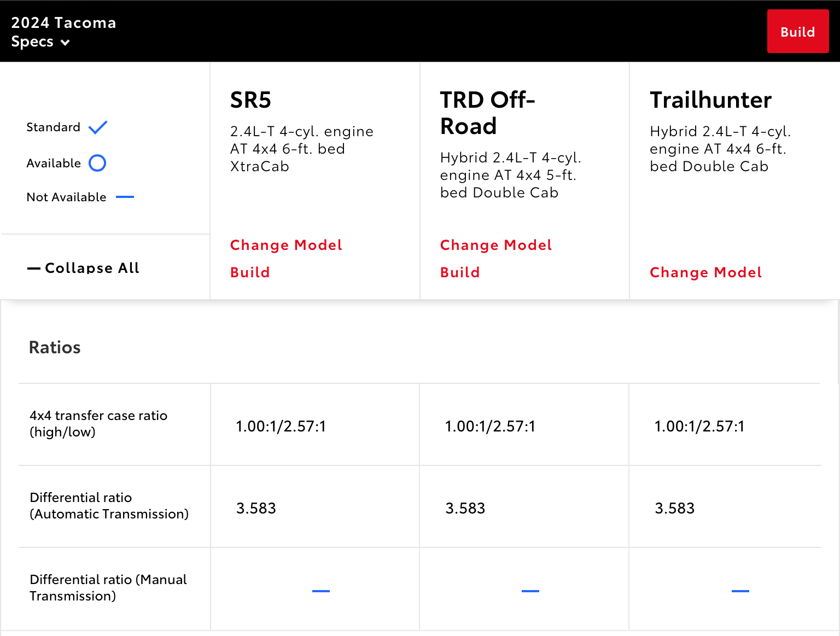This screenshot has width=840, height=636.
Task: Click the Available circle legend icon
Action: click(x=97, y=163)
